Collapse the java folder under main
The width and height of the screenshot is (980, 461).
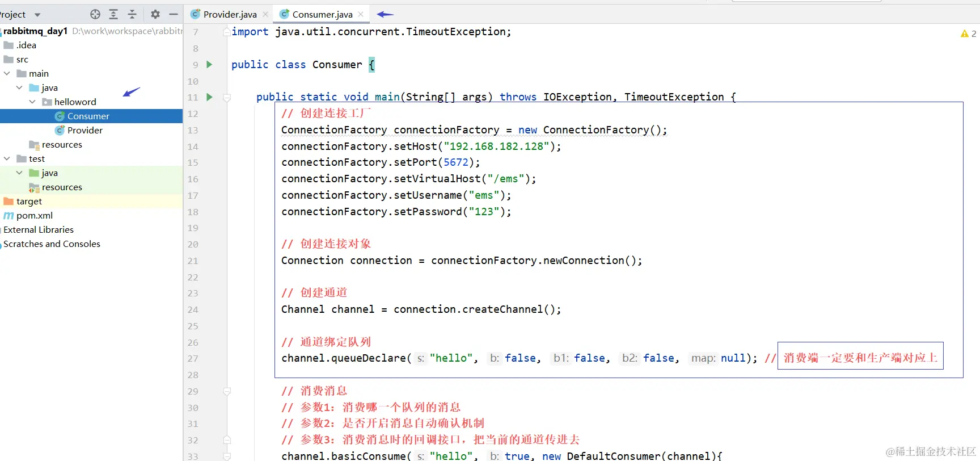pyautogui.click(x=19, y=87)
